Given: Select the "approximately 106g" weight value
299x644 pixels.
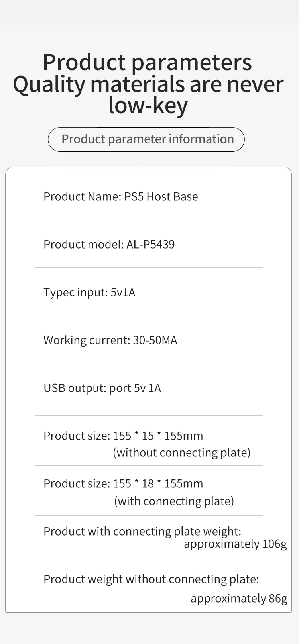Looking at the screenshot, I should point(235,544).
